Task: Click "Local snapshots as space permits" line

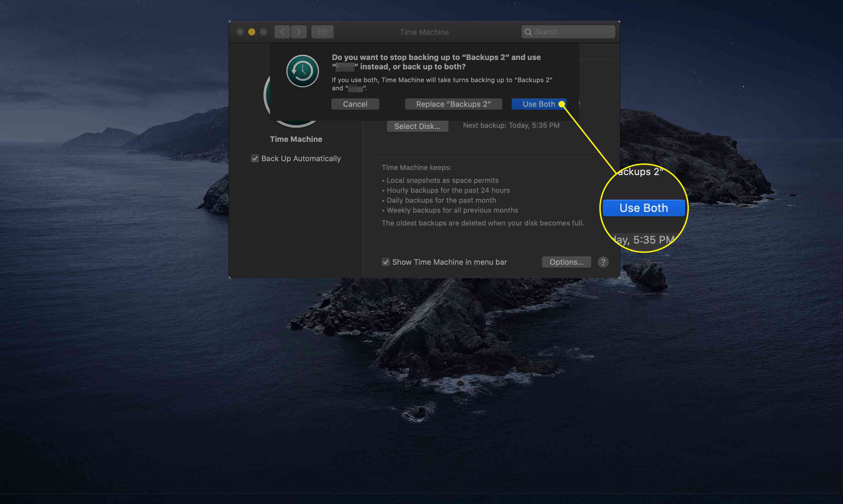Action: tap(442, 180)
